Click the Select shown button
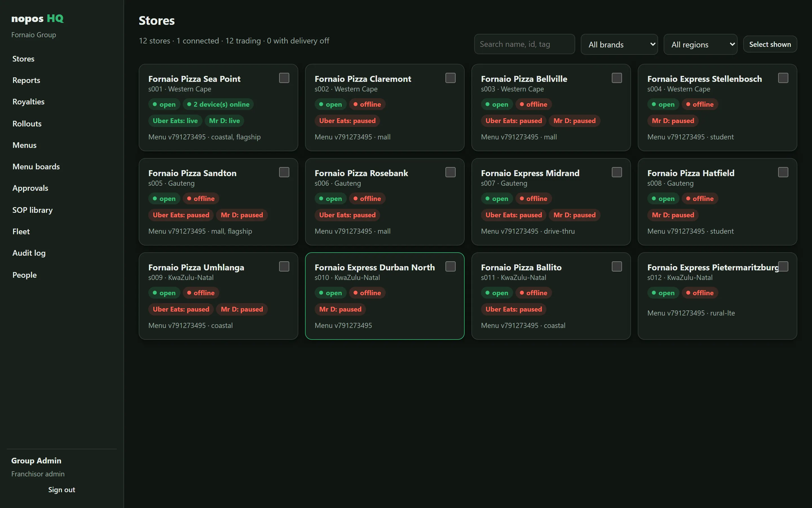Screen dimensions: 812x508 coord(770,44)
